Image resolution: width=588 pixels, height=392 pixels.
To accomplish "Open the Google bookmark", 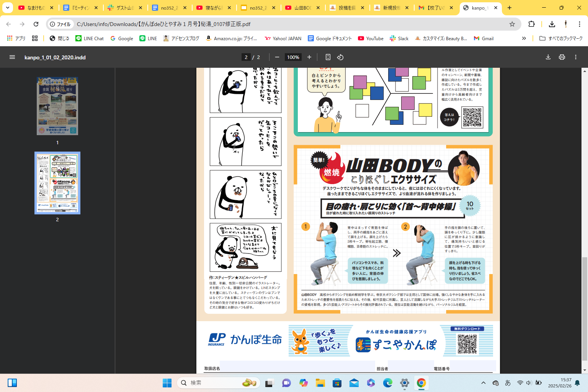I will [122, 38].
